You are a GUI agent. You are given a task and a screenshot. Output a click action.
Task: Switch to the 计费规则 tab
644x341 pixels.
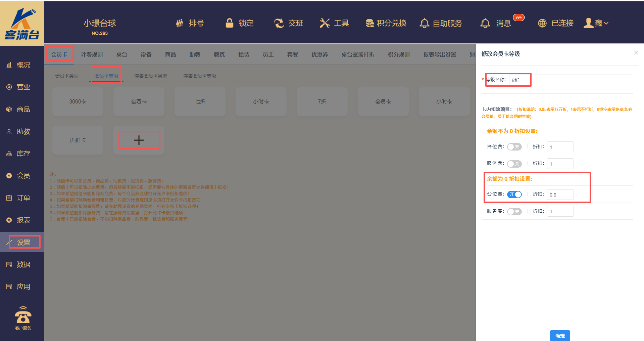click(92, 54)
